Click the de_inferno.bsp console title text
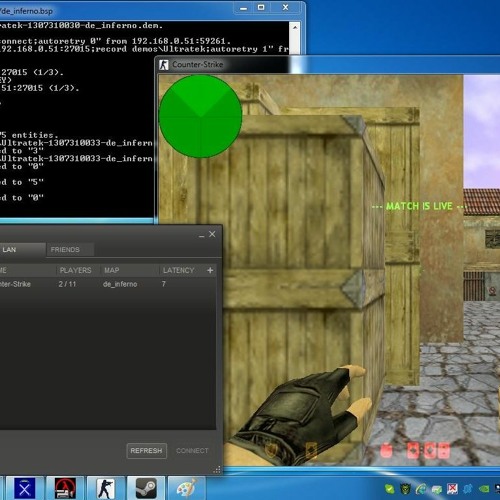 27,11
